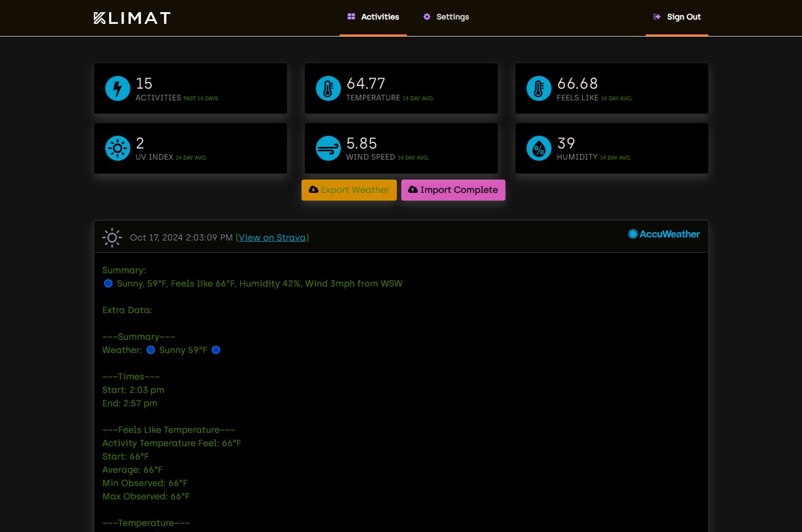This screenshot has width=802, height=532.
Task: Click the 64.77 temperature value
Action: click(366, 83)
